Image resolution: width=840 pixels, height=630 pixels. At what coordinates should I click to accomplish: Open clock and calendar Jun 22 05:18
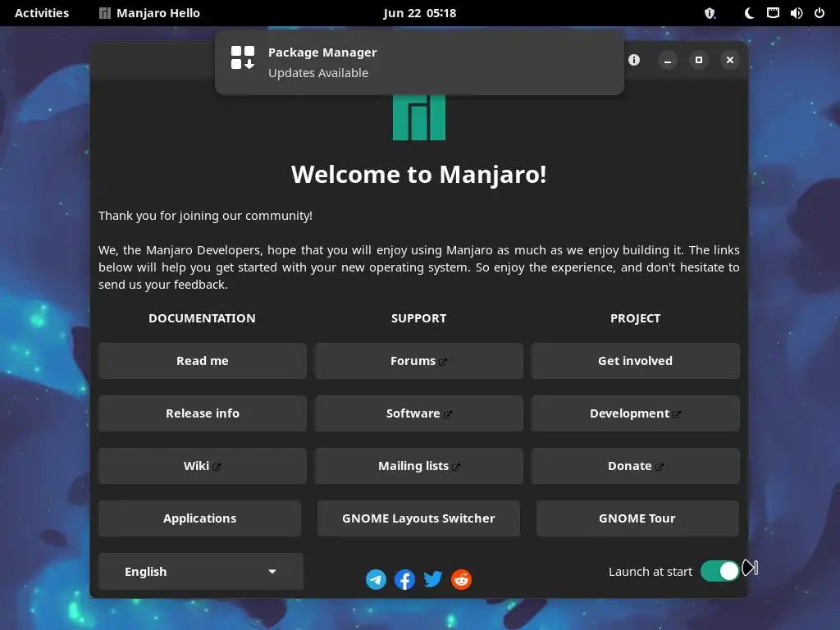(419, 13)
